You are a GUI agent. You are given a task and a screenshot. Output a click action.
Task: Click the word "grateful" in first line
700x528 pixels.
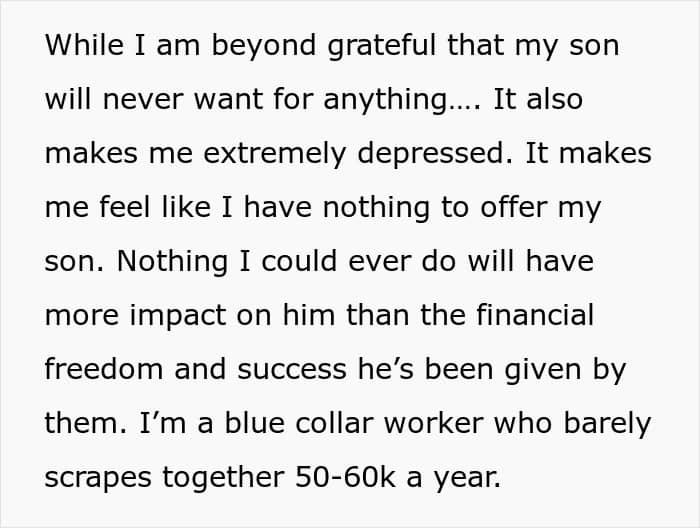[381, 46]
